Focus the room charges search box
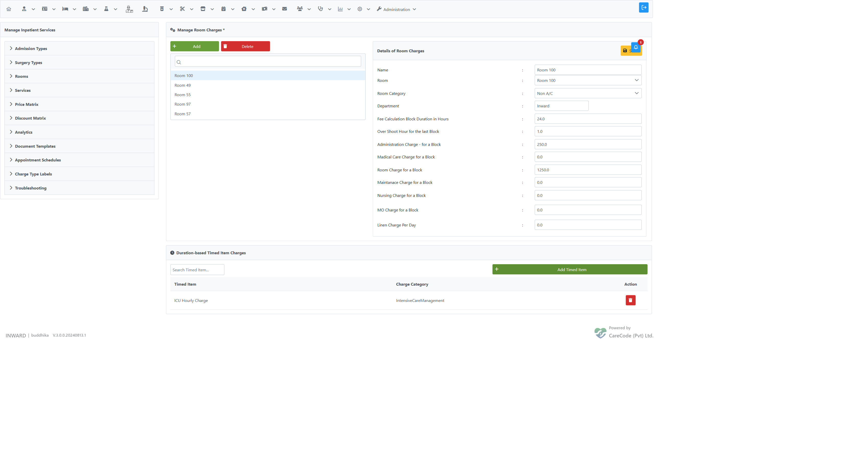The image size is (868, 457). tap(268, 62)
